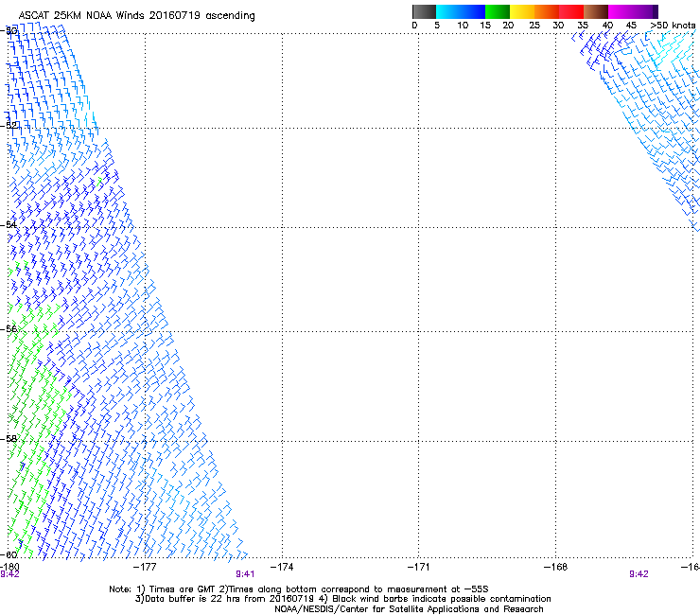
Task: Click the -52 latitude axis label
Action: tap(9, 126)
